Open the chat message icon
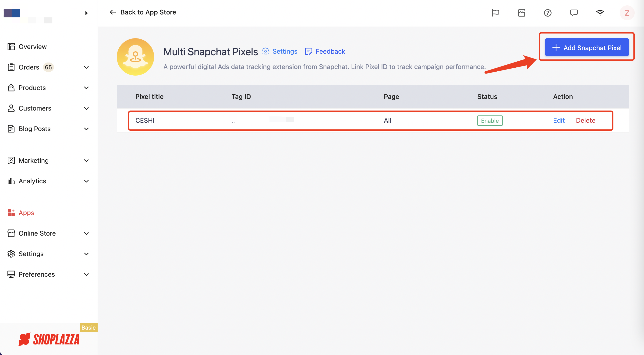644x355 pixels. click(574, 13)
